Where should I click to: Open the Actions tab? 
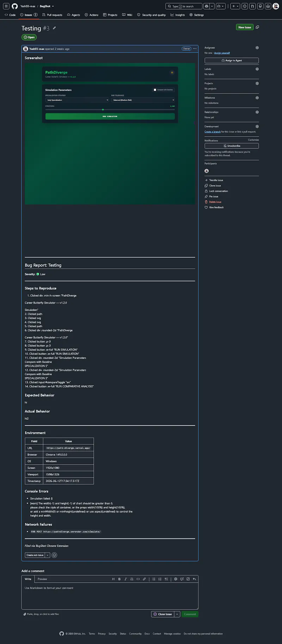(x=92, y=15)
